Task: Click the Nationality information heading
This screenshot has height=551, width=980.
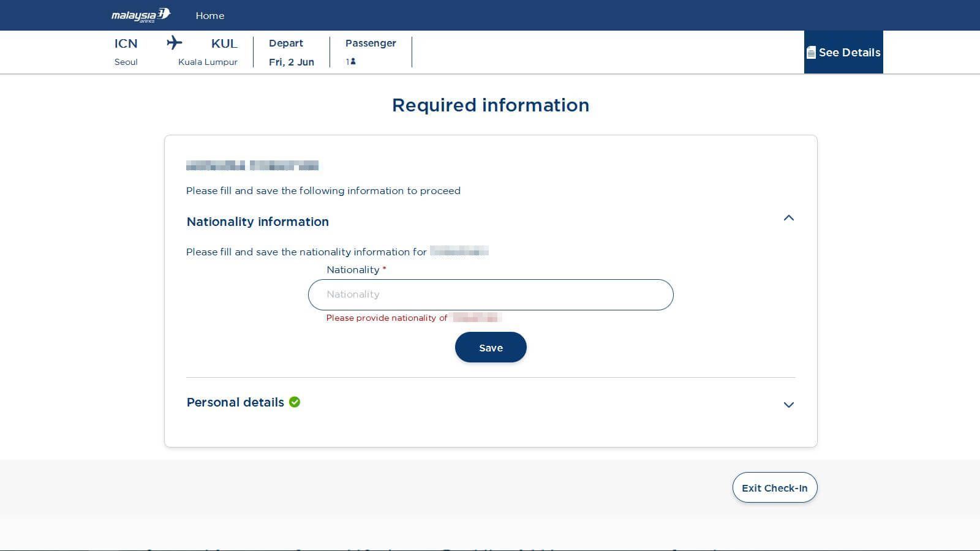Action: coord(257,222)
